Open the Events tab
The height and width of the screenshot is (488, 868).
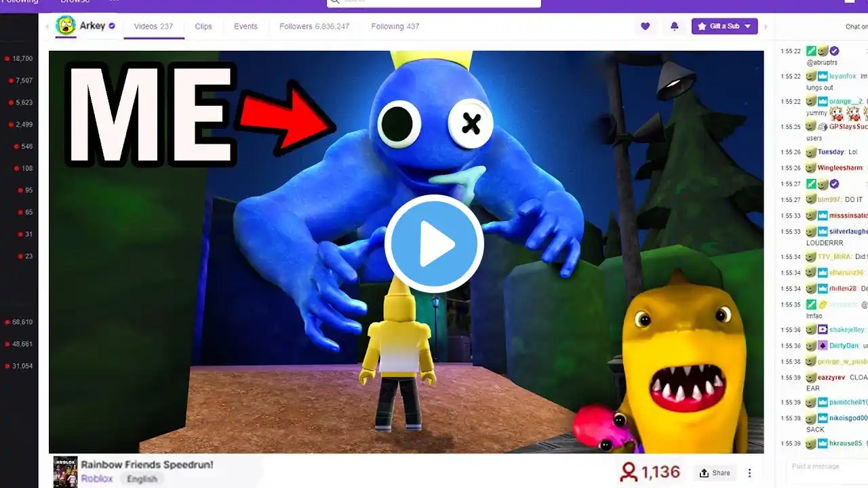click(x=245, y=26)
